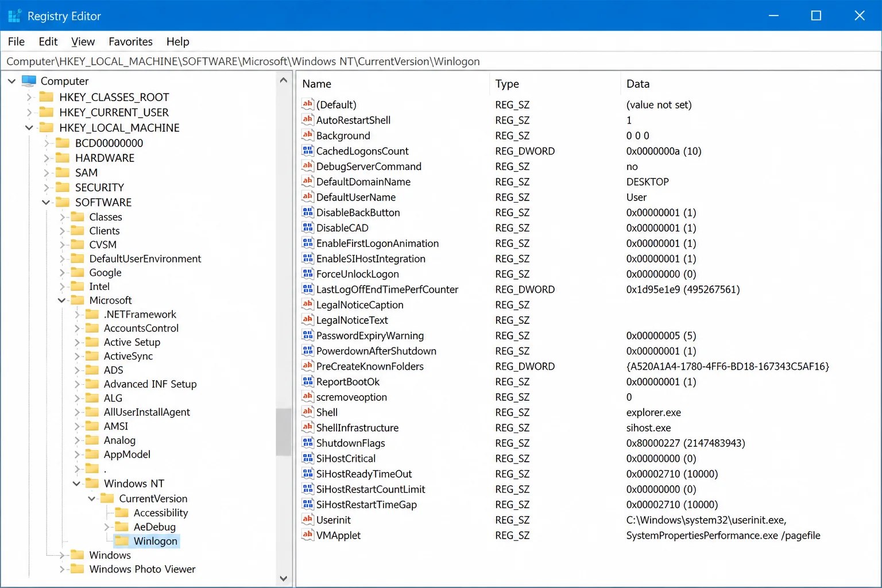This screenshot has width=882, height=588.
Task: Click the string icon beside Shell value
Action: pyautogui.click(x=308, y=412)
